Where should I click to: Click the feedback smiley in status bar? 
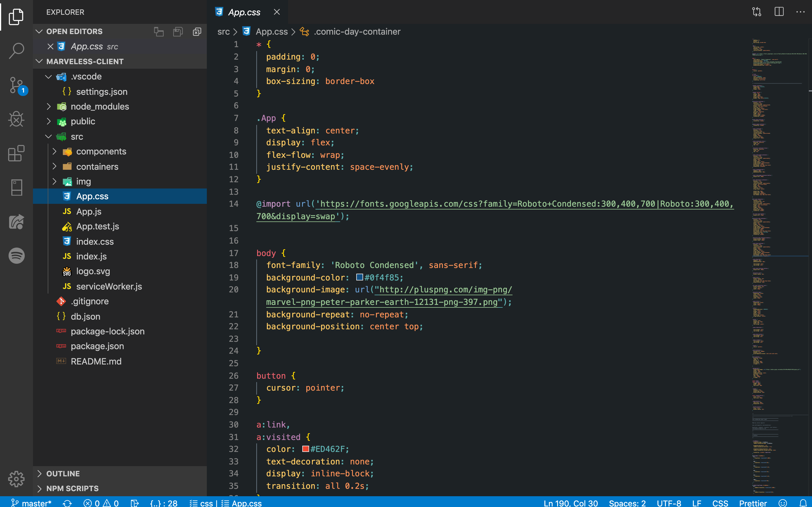[782, 503]
